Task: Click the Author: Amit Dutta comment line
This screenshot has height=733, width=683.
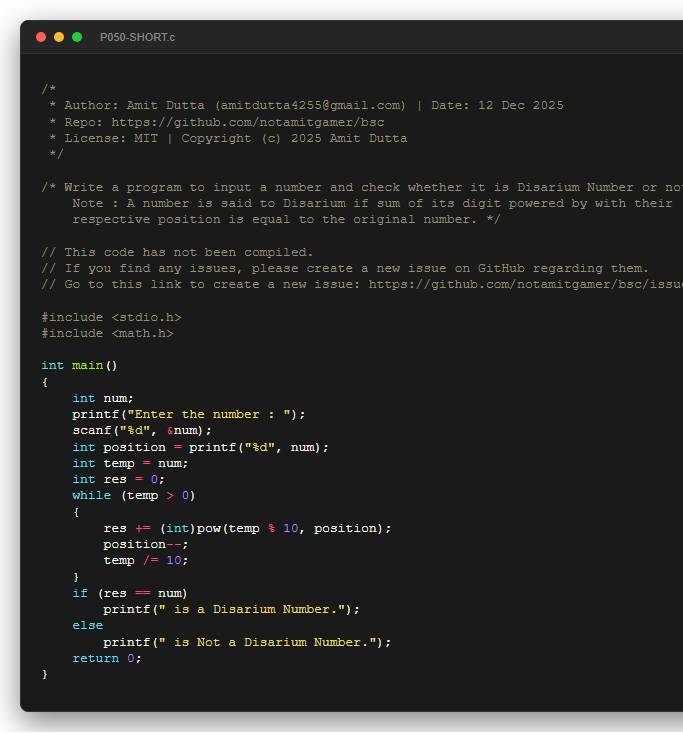Action: point(306,106)
